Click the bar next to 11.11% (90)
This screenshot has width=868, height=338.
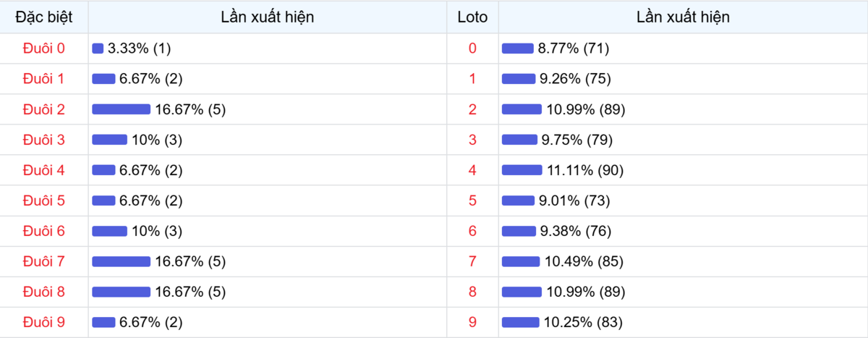pos(522,170)
